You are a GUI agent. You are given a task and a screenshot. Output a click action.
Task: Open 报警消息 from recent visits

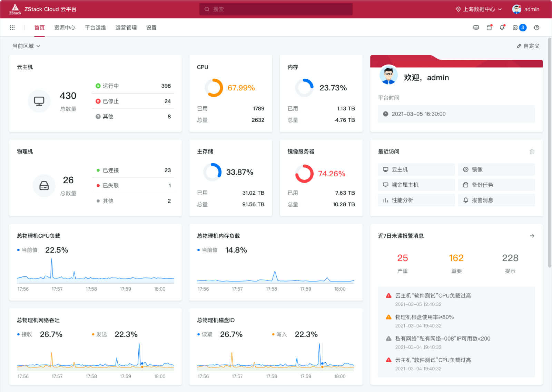tap(496, 200)
